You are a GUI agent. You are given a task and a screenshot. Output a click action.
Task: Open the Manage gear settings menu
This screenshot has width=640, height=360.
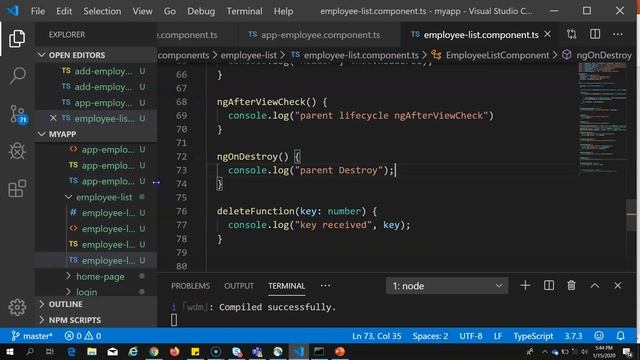(x=17, y=307)
